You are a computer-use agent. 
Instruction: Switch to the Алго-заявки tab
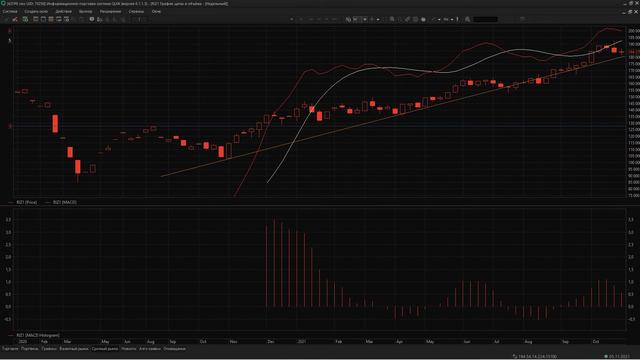tap(150, 349)
